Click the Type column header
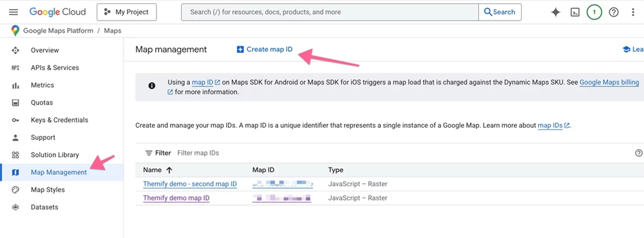 pyautogui.click(x=336, y=170)
